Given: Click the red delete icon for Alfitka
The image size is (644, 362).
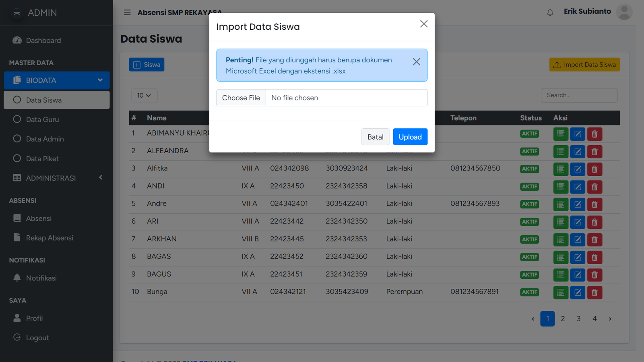Looking at the screenshot, I should pos(594,169).
